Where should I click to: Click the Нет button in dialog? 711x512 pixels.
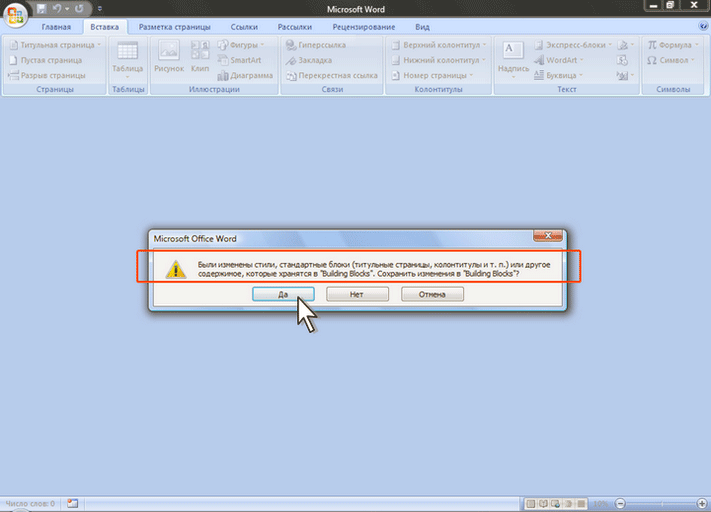click(x=357, y=294)
